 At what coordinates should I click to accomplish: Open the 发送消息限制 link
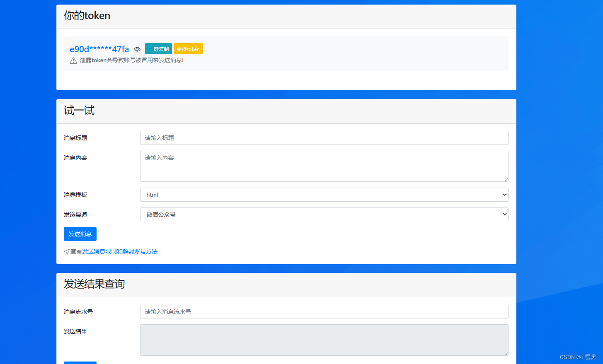coord(99,251)
